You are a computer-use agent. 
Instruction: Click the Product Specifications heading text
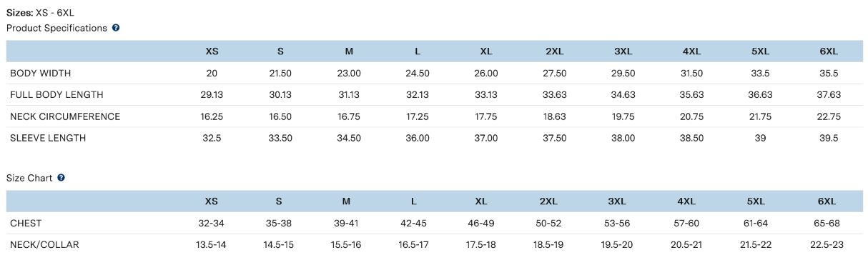tap(56, 28)
